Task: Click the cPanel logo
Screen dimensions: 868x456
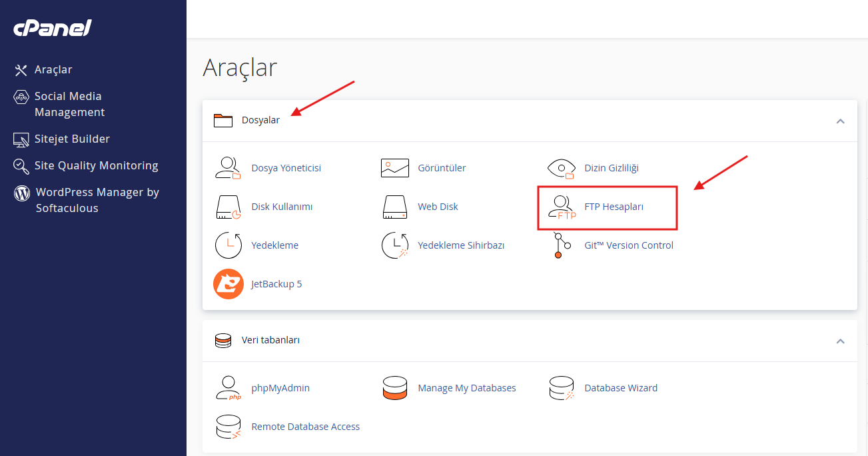Action: [53, 28]
